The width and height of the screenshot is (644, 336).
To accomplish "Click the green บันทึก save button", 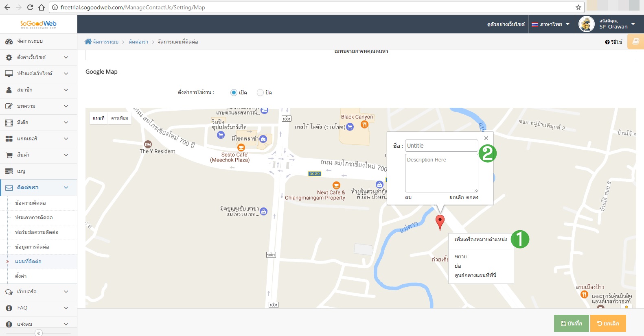I will [571, 323].
